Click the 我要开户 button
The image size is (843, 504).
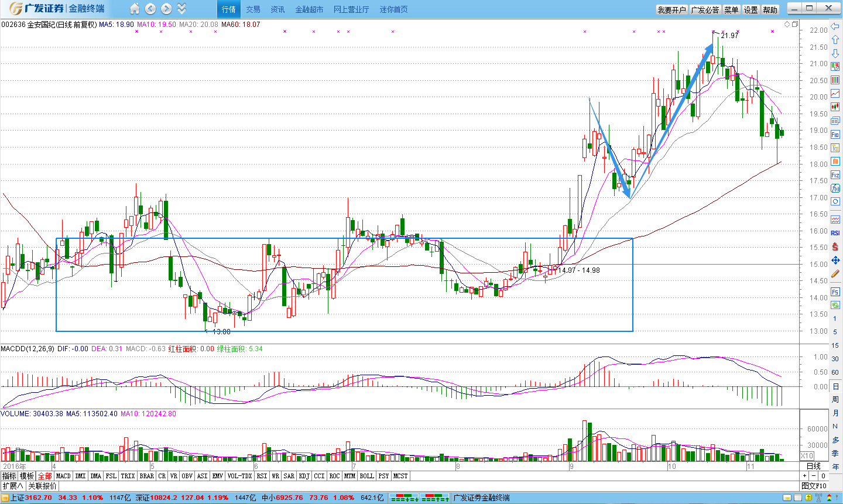[x=671, y=10]
